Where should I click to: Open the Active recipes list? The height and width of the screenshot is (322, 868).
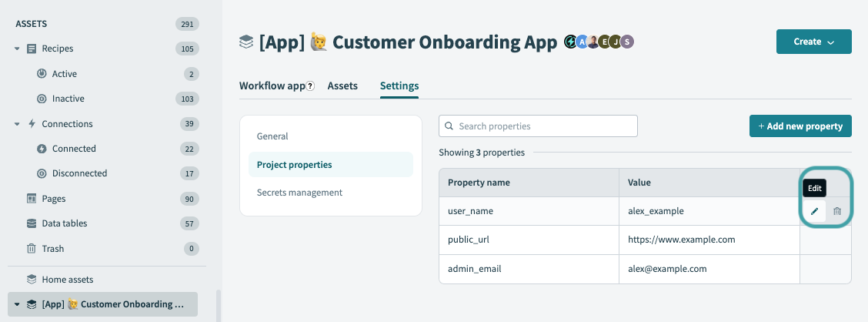(65, 74)
